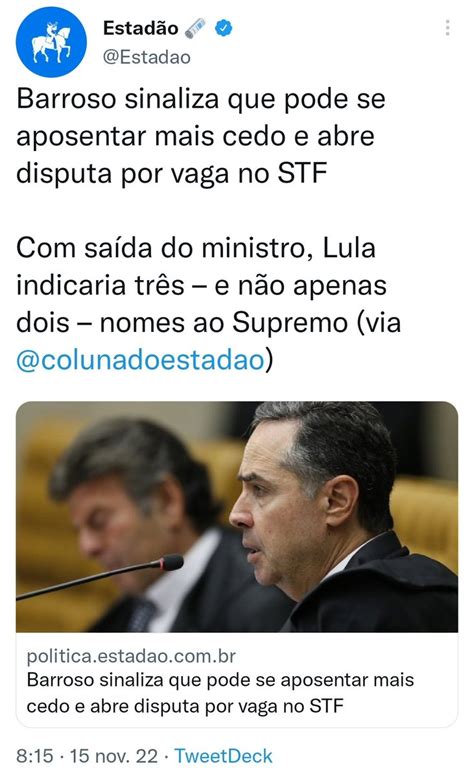Click the word 'STF' in tweet text

[x=302, y=173]
